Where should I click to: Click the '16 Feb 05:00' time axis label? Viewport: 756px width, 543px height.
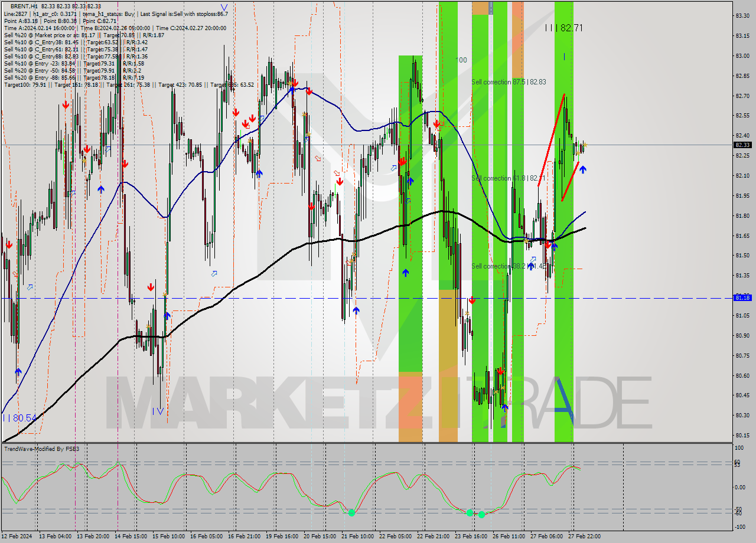pos(206,537)
